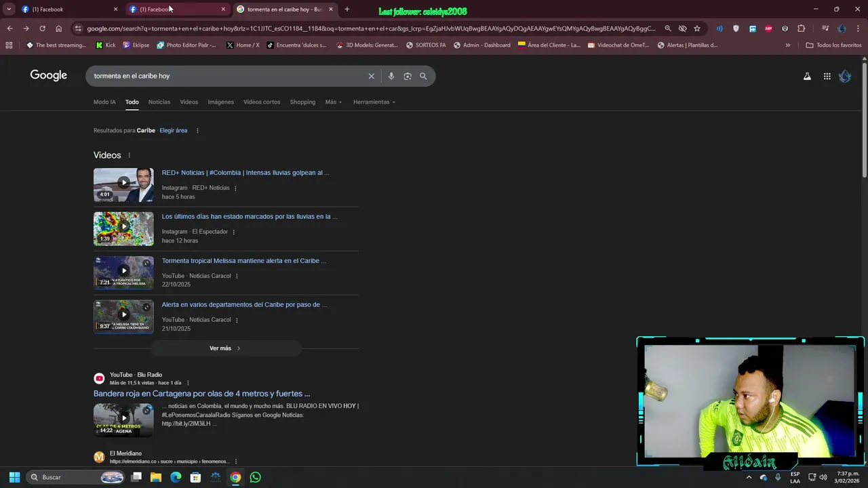Screen dimensions: 868x488
Task: Select the Videos cortos tab
Action: (262, 102)
